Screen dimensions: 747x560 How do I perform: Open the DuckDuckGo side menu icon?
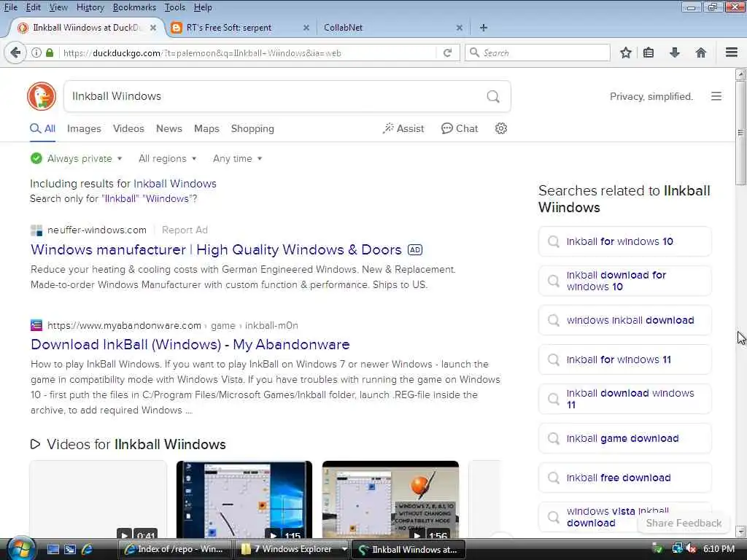(x=716, y=96)
